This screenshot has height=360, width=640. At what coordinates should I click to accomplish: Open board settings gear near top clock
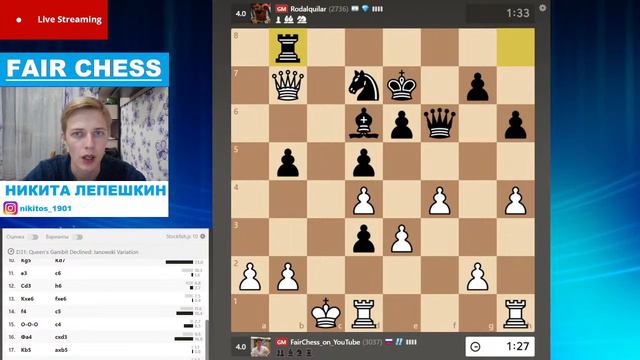pyautogui.click(x=542, y=8)
